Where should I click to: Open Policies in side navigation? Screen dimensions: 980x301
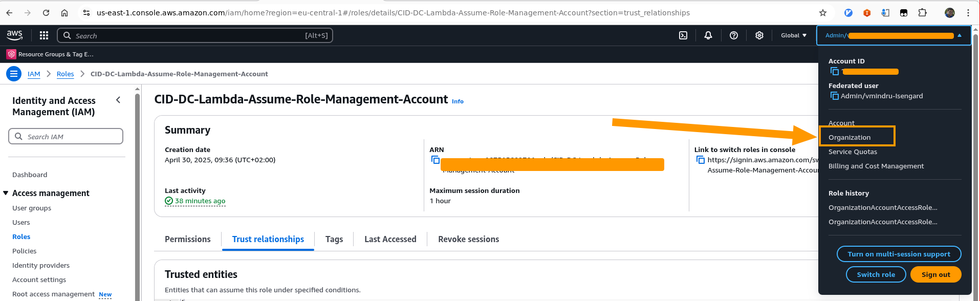click(x=24, y=251)
